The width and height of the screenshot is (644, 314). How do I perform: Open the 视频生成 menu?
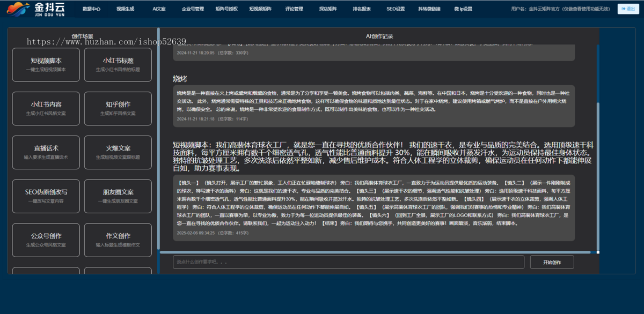126,9
